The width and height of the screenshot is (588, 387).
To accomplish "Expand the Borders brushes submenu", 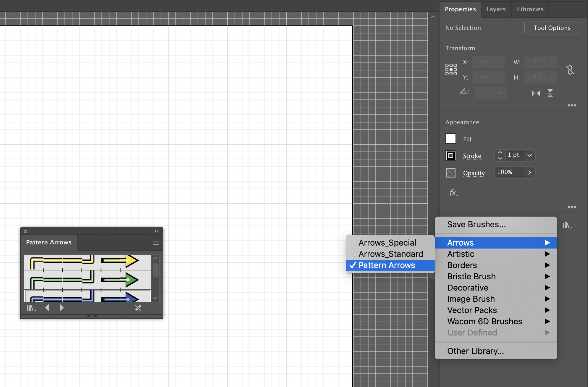I will tap(497, 265).
